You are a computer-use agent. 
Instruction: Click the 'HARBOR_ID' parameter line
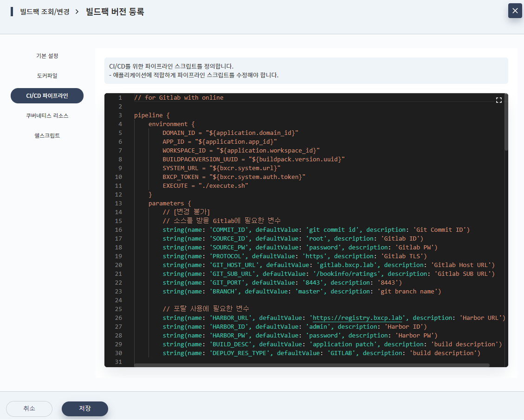295,326
